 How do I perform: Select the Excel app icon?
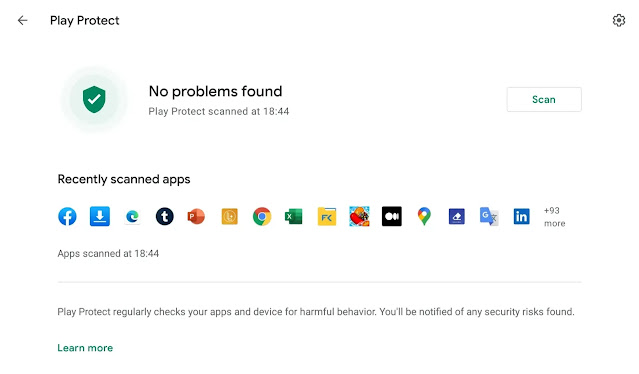(x=294, y=216)
